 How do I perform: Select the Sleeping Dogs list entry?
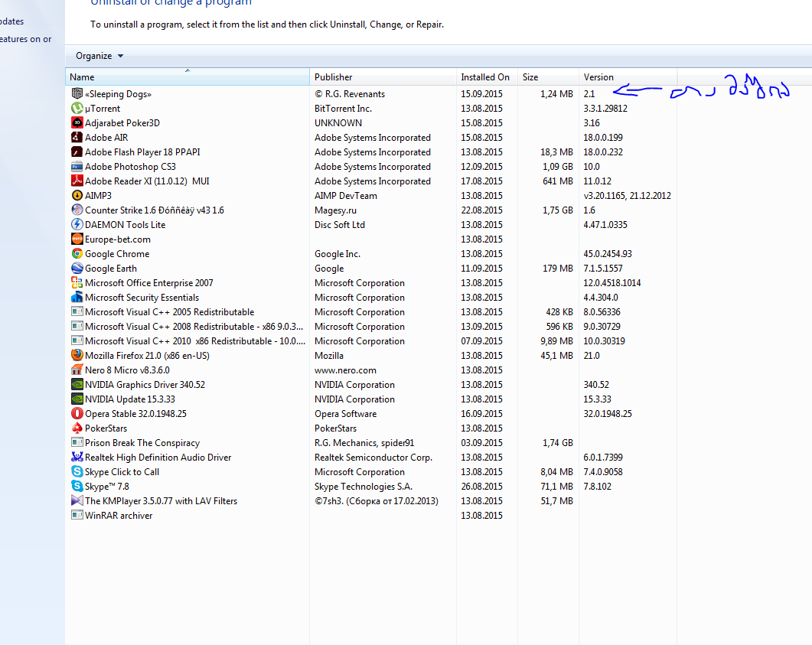(119, 94)
